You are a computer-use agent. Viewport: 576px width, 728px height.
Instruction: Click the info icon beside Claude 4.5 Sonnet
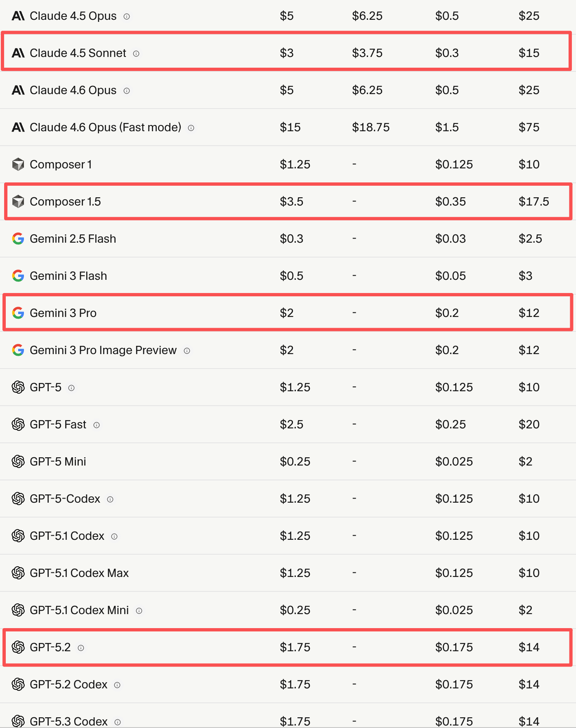[136, 54]
